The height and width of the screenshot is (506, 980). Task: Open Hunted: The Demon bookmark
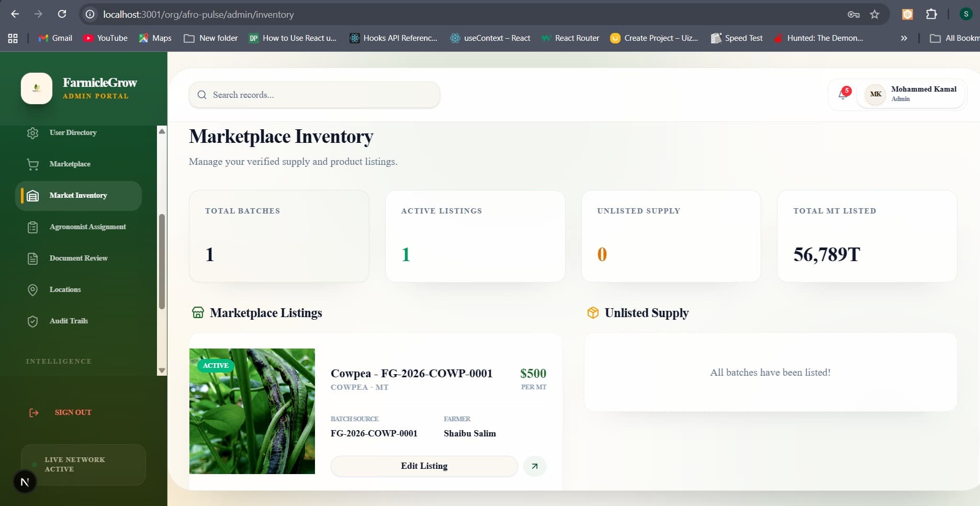point(819,38)
